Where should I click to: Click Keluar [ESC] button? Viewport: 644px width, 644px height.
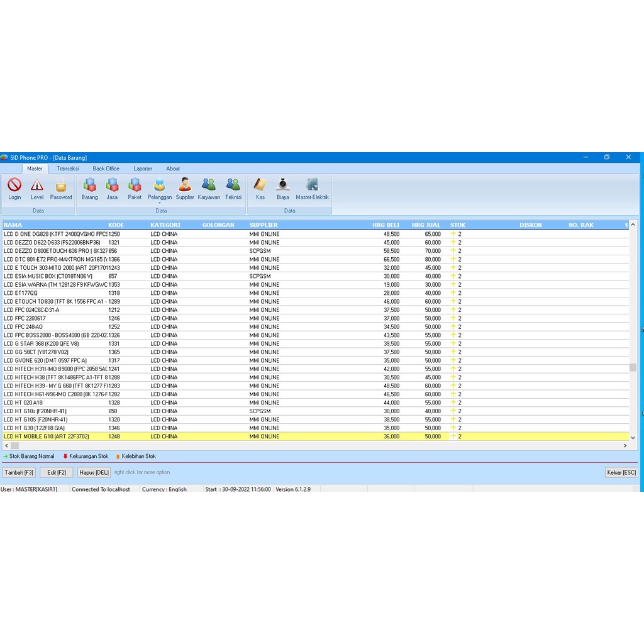pos(621,472)
